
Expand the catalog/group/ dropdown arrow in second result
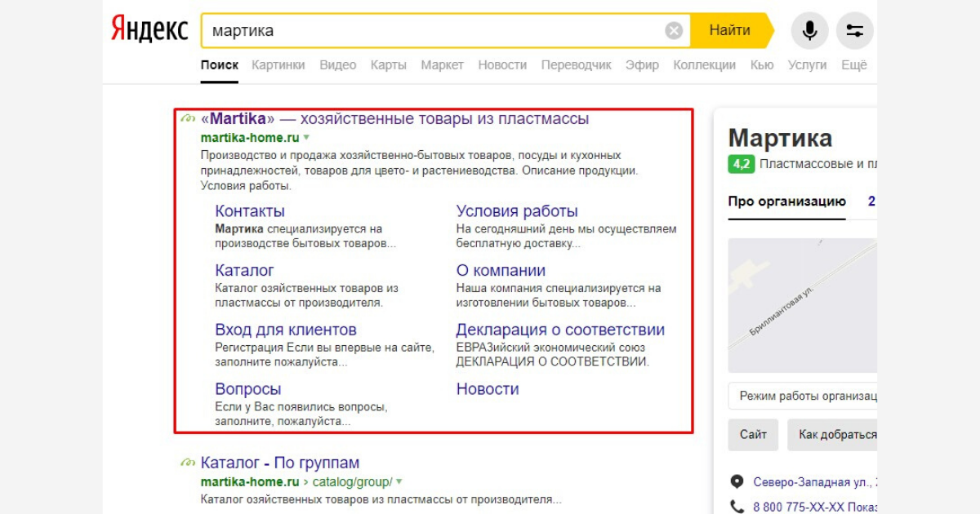coord(399,481)
